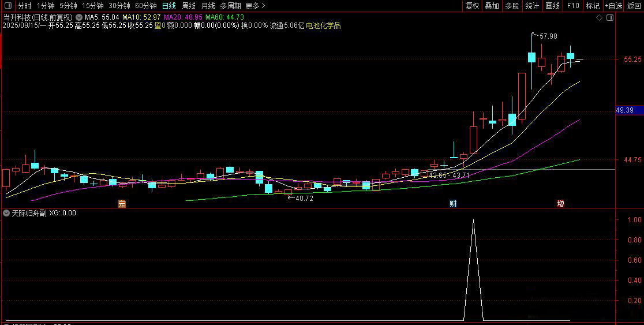Open the 多周期 multi-period view

click(x=230, y=6)
